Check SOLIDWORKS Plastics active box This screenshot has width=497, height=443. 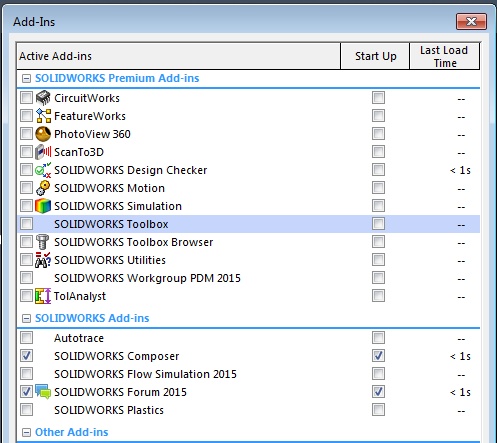click(x=26, y=410)
